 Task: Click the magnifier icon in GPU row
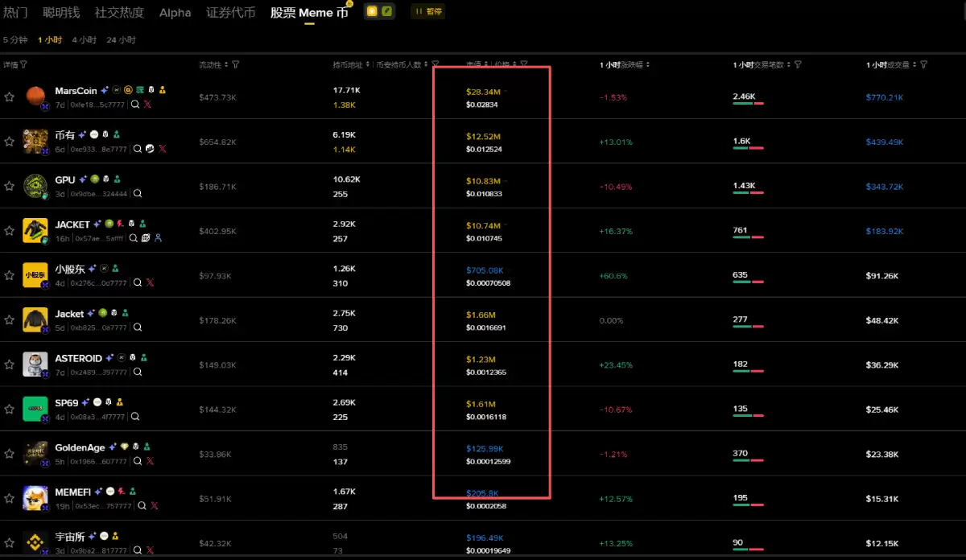click(138, 193)
